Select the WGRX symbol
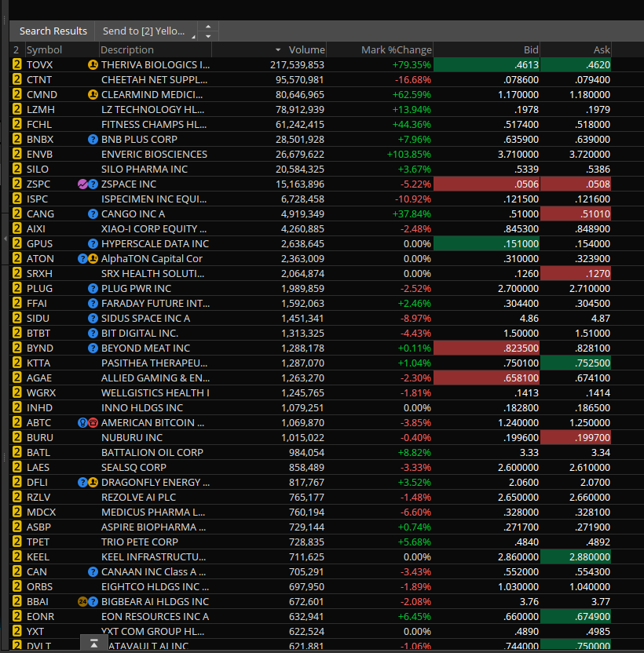Screen dimensions: 644x653 coord(42,392)
